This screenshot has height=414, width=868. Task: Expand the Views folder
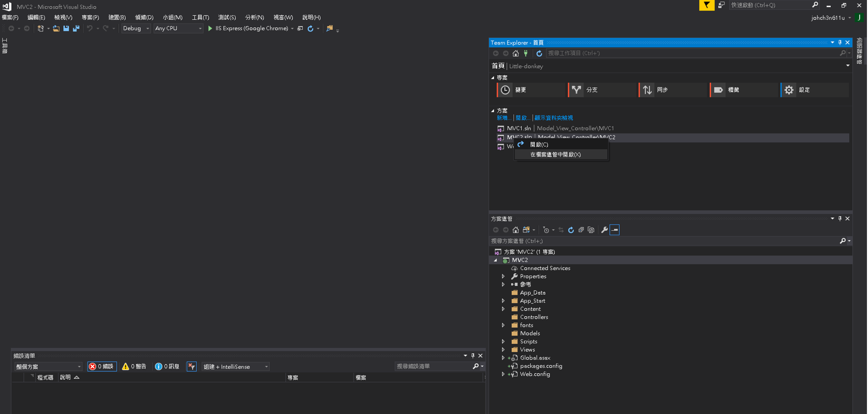tap(503, 350)
